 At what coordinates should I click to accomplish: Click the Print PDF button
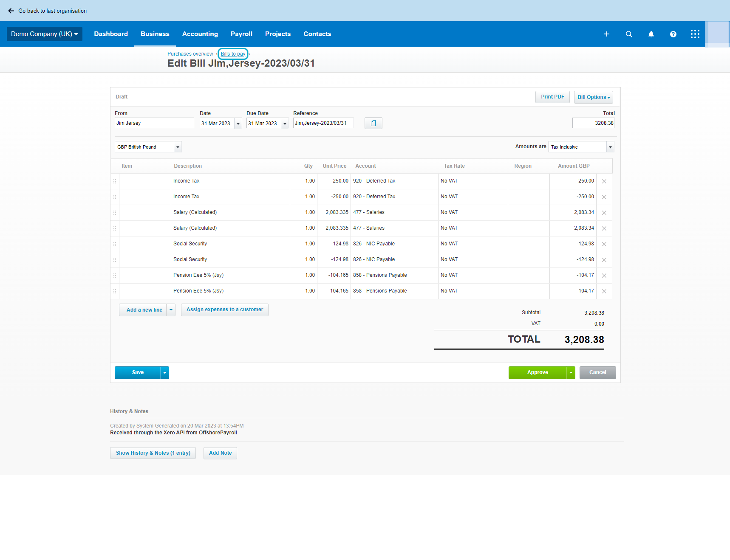(552, 97)
